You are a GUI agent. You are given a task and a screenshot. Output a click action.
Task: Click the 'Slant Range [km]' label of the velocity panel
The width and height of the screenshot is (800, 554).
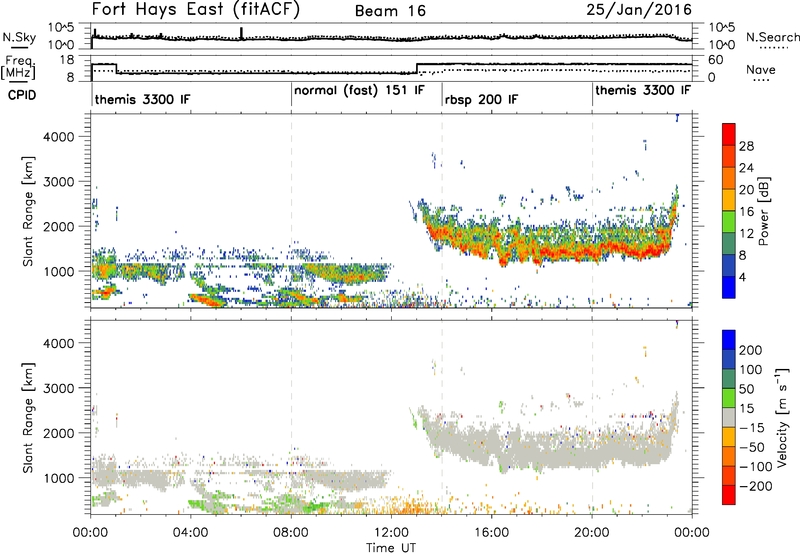(28, 418)
